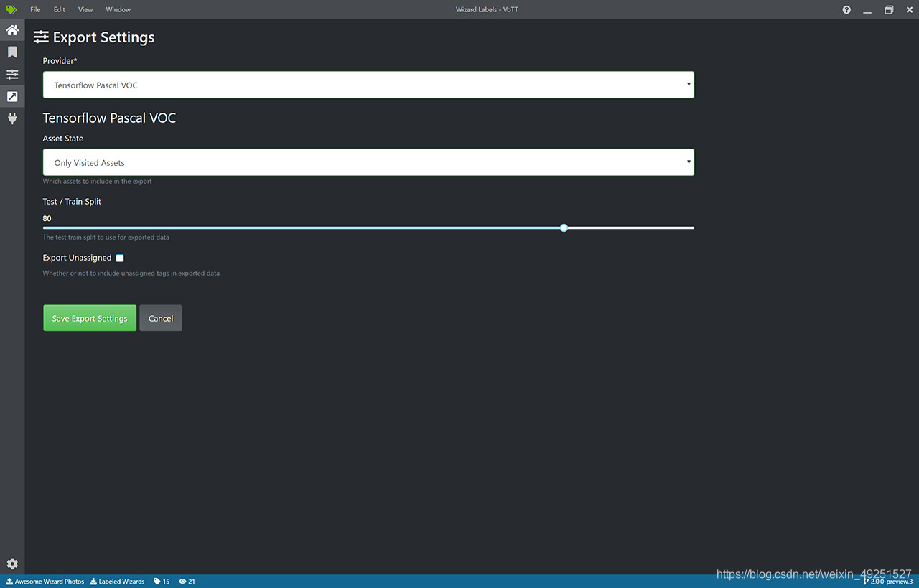This screenshot has height=588, width=919.
Task: Click Save Export Settings button
Action: [90, 318]
